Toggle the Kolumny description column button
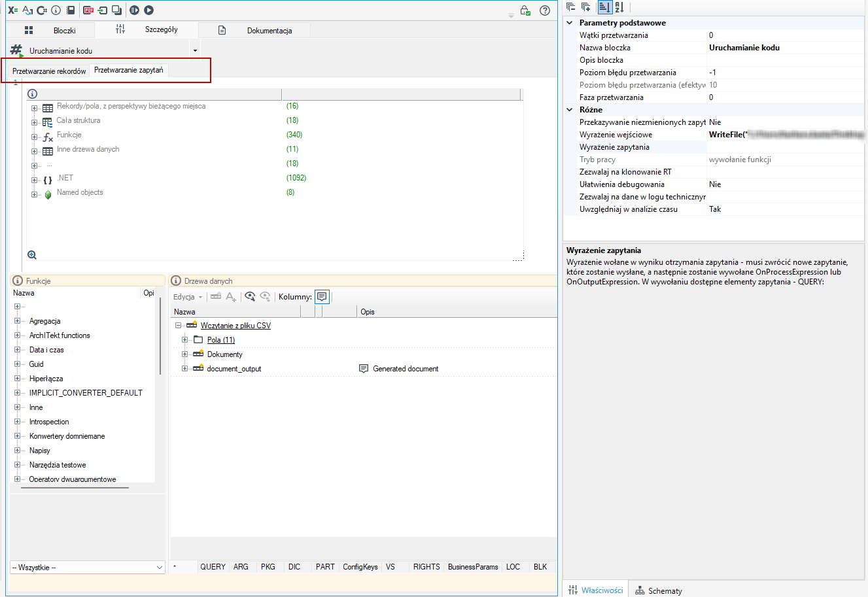This screenshot has height=597, width=868. click(322, 296)
